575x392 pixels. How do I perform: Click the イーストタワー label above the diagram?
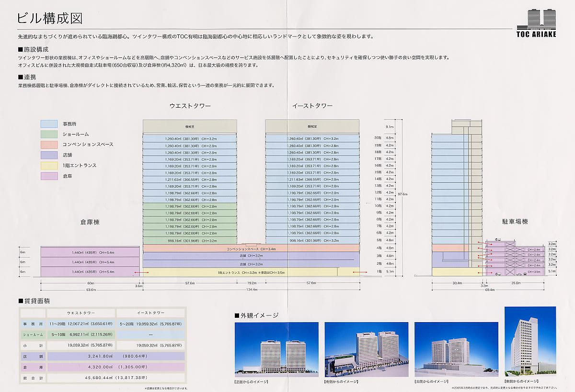pyautogui.click(x=312, y=105)
